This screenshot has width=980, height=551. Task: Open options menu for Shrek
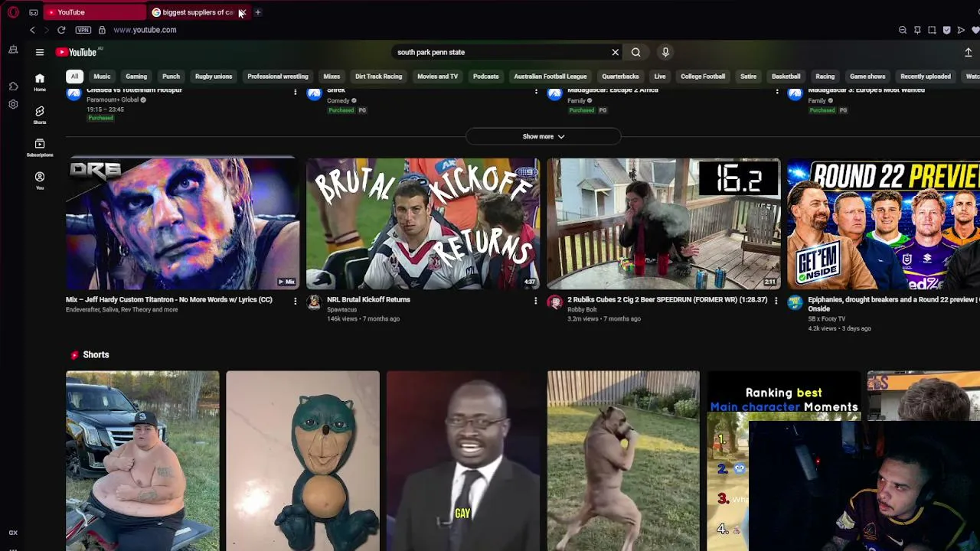click(x=535, y=92)
